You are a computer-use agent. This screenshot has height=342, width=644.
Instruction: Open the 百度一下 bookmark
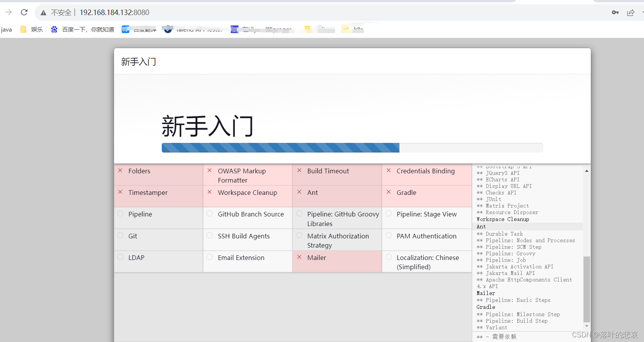pos(82,29)
